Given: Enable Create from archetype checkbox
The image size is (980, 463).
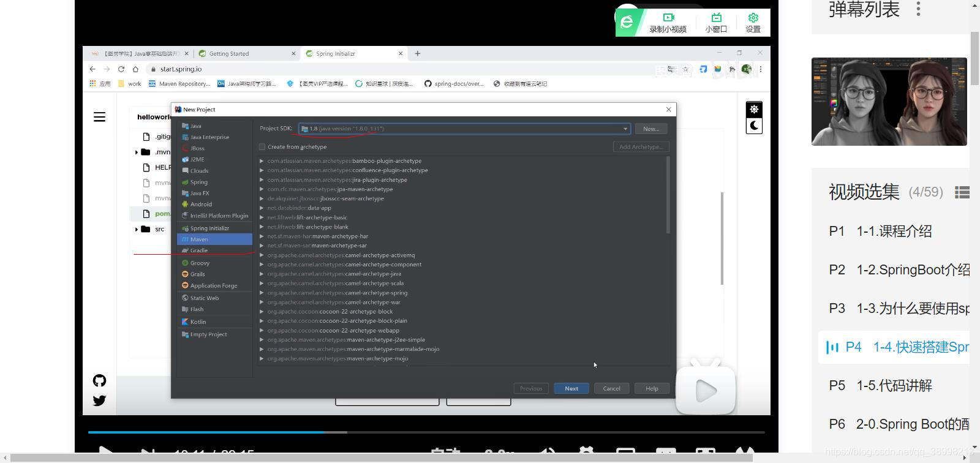Looking at the screenshot, I should tap(262, 147).
